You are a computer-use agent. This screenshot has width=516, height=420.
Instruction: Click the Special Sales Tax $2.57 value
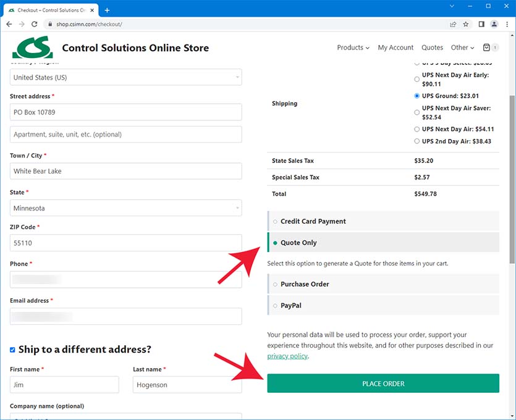(422, 177)
